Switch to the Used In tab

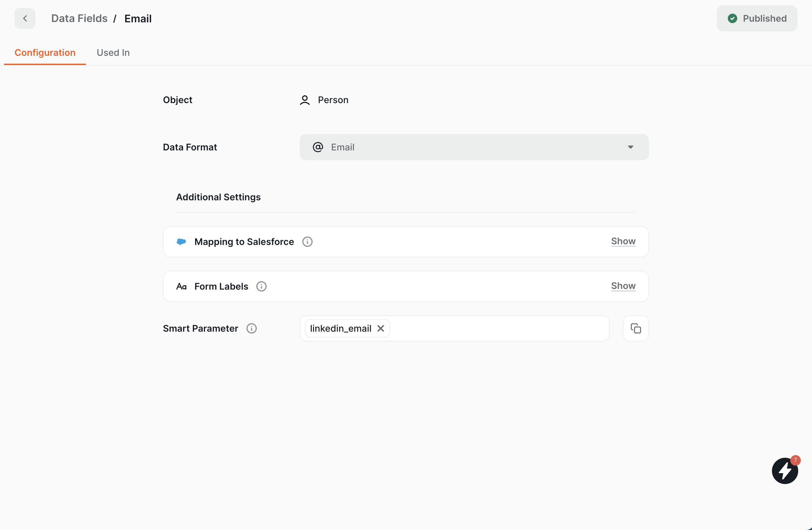[x=113, y=53]
